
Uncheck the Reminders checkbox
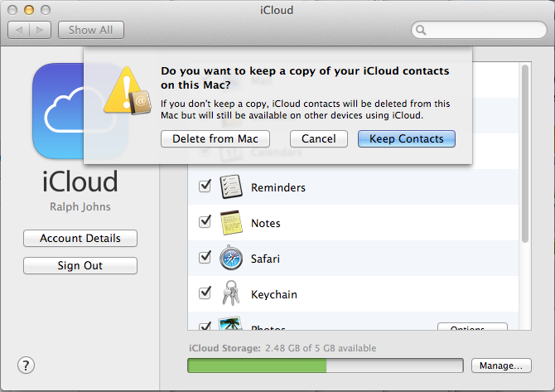click(205, 187)
